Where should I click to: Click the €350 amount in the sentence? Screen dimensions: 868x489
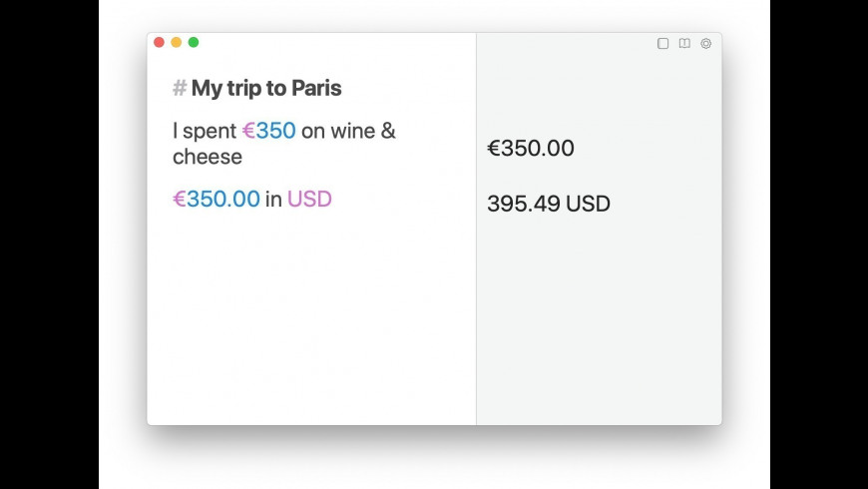point(269,131)
